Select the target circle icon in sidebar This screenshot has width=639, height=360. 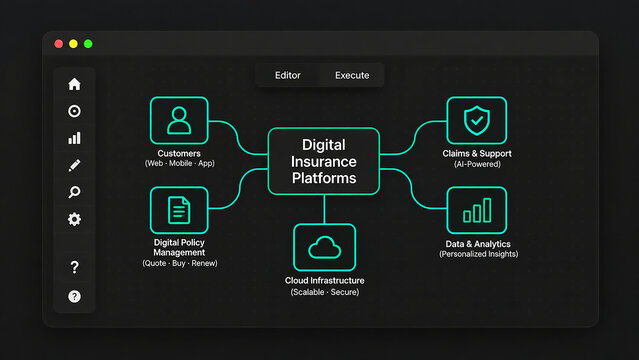click(x=74, y=111)
